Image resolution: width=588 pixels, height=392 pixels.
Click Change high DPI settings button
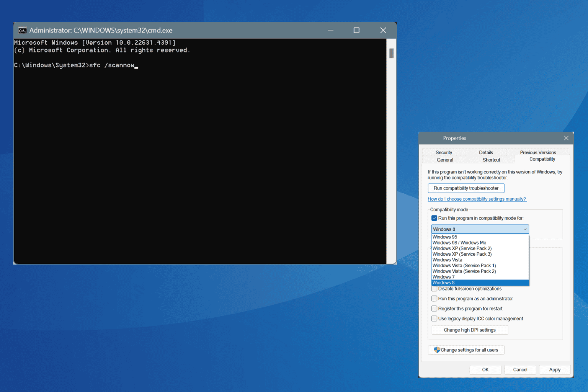coord(470,330)
